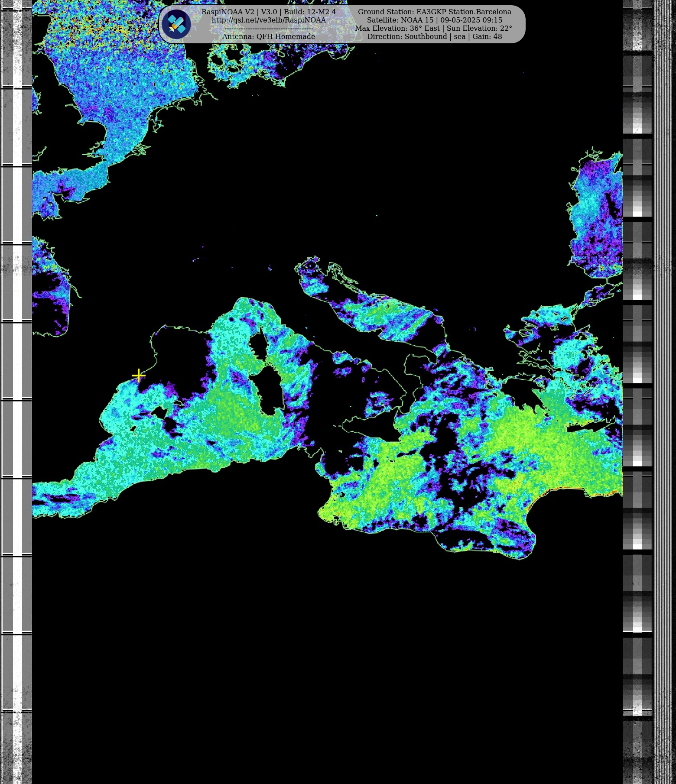Image resolution: width=676 pixels, height=784 pixels.
Task: Click the "Direction: Southbound | sea | Gain: 48" text
Action: [435, 36]
